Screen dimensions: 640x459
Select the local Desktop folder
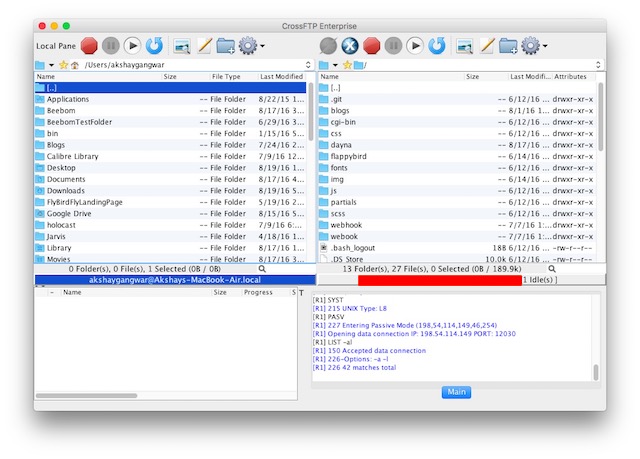pyautogui.click(x=170, y=168)
